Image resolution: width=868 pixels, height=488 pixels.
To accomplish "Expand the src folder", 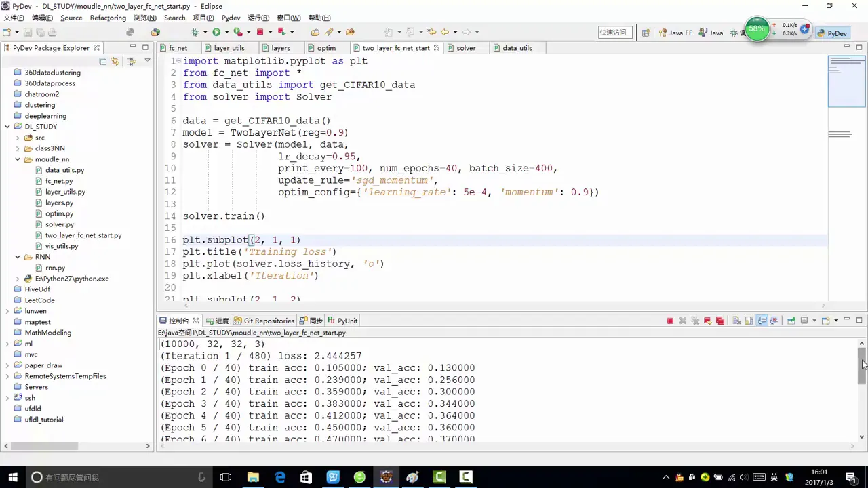I will tap(18, 138).
